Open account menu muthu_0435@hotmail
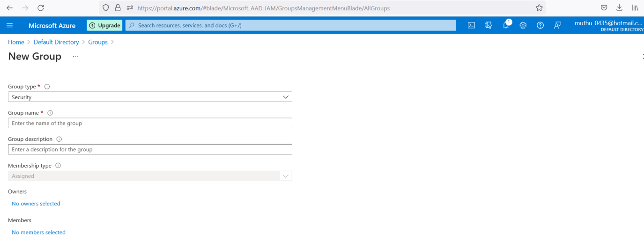 609,25
